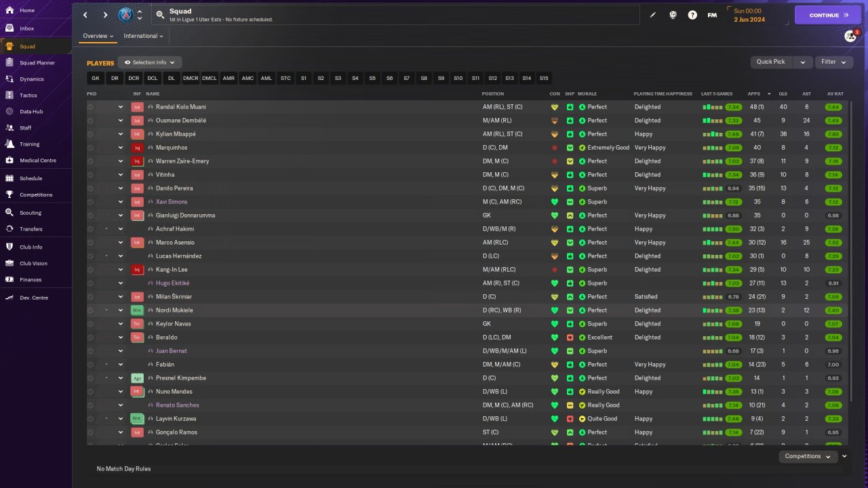Open the International tab menu
The width and height of the screenshot is (868, 488).
click(x=144, y=36)
